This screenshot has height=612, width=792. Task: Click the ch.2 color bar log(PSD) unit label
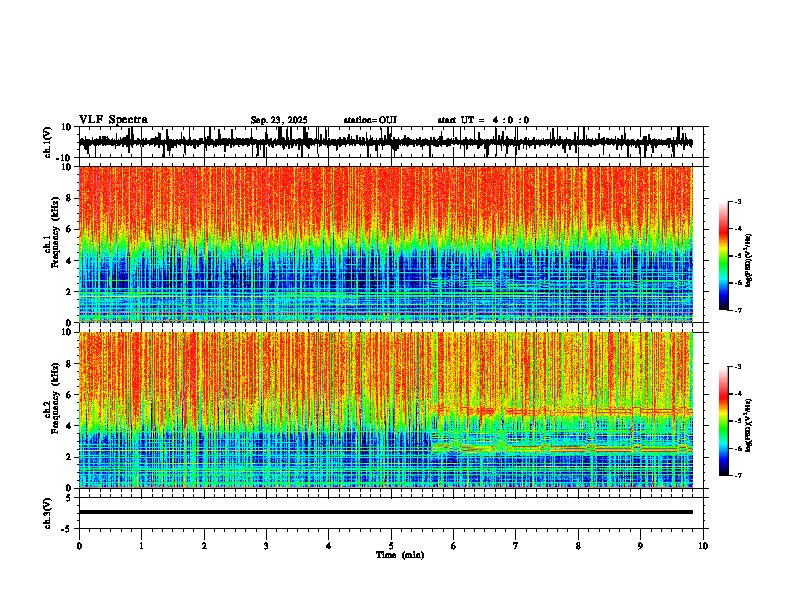749,425
